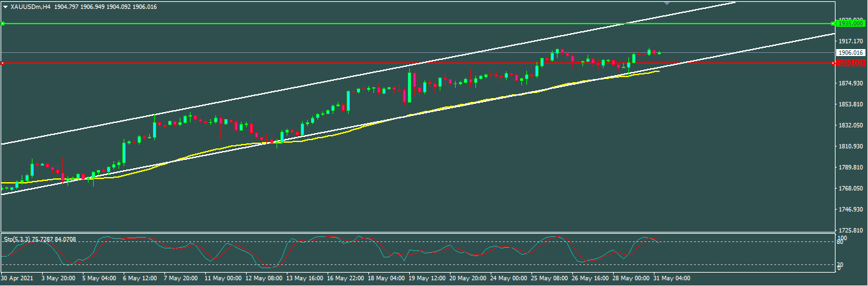This screenshot has height=286, width=868.
Task: Click the red 1895.000 price label
Action: 851,62
